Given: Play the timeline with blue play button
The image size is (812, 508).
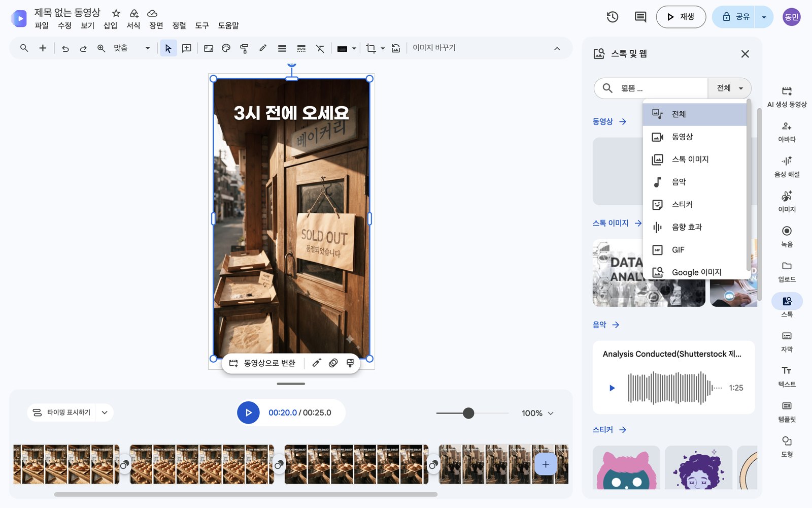Looking at the screenshot, I should click(x=248, y=412).
